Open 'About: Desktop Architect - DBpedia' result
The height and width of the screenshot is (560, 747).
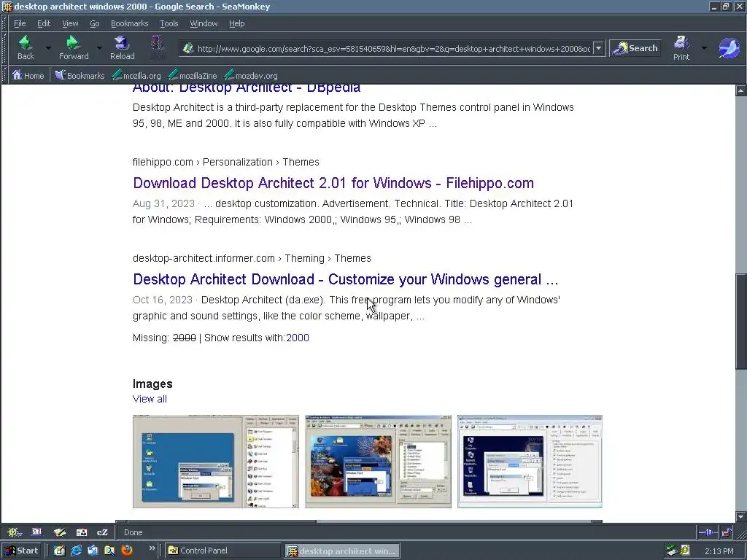(247, 88)
